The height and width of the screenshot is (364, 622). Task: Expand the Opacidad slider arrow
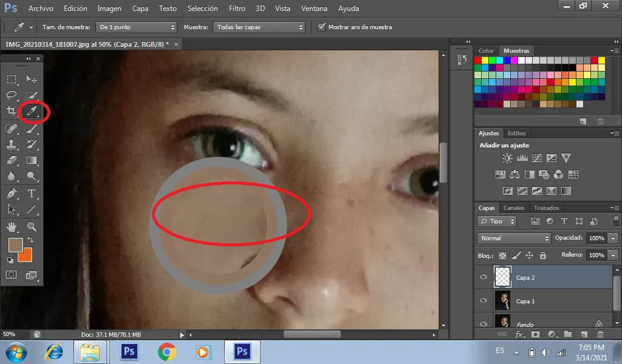613,238
